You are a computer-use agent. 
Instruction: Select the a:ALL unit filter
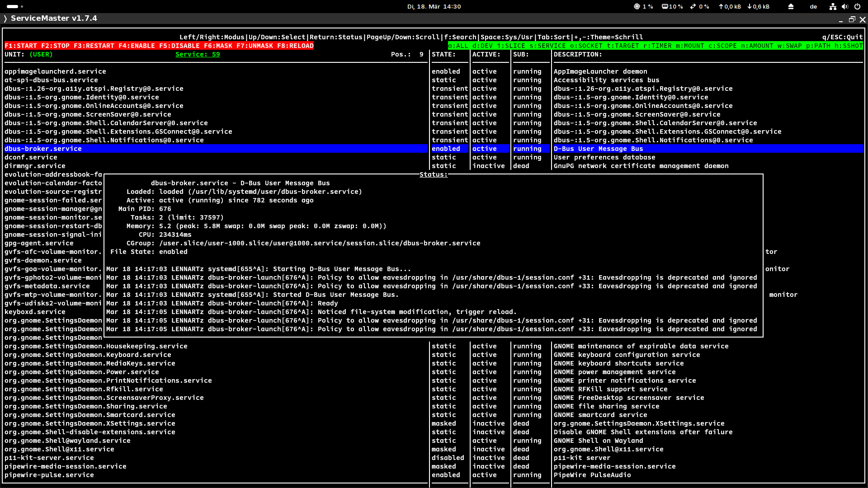[x=458, y=46]
